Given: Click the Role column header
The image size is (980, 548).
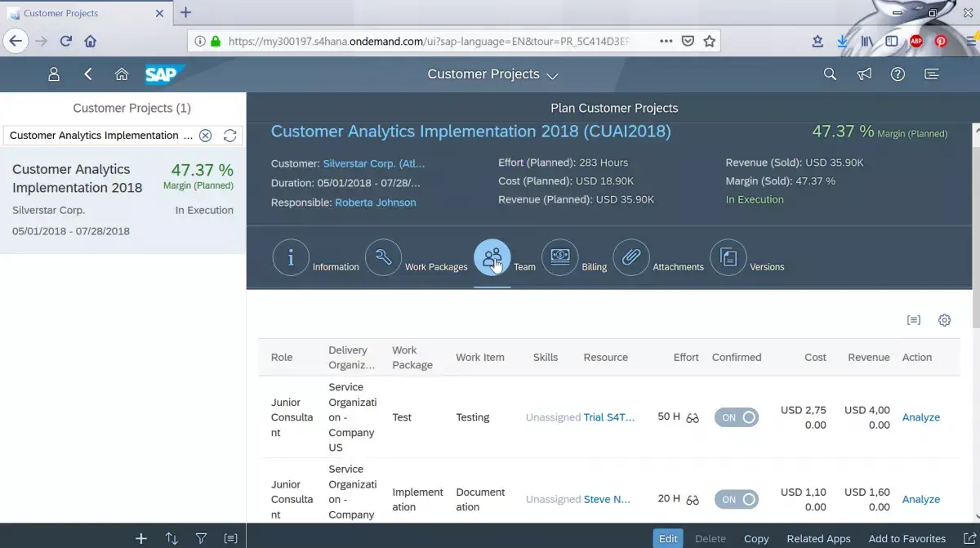Looking at the screenshot, I should (282, 357).
